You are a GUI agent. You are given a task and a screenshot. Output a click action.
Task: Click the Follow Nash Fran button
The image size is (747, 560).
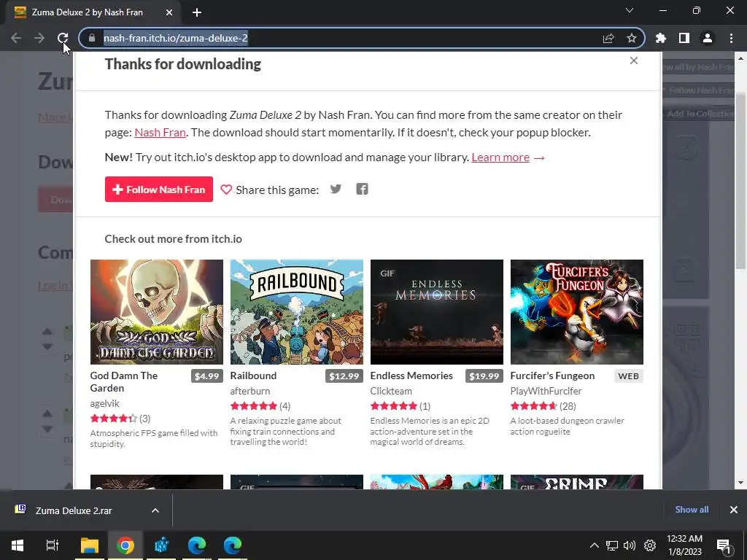[158, 189]
